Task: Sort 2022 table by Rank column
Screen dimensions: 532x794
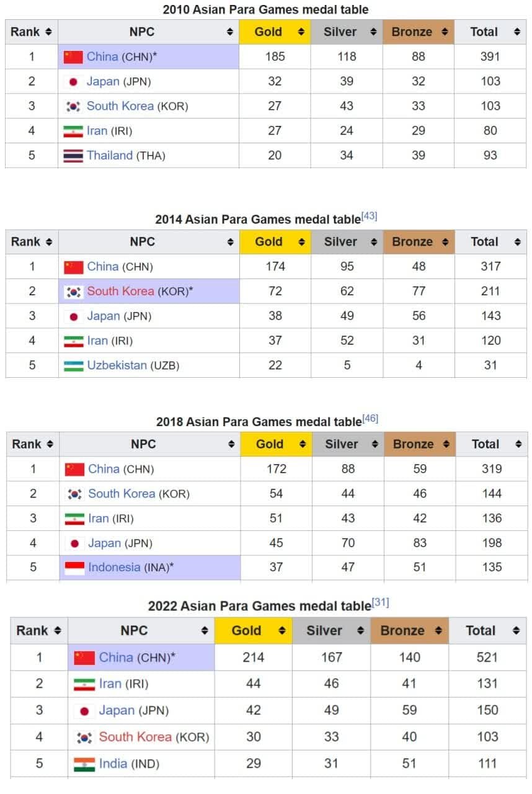Action: 58,631
